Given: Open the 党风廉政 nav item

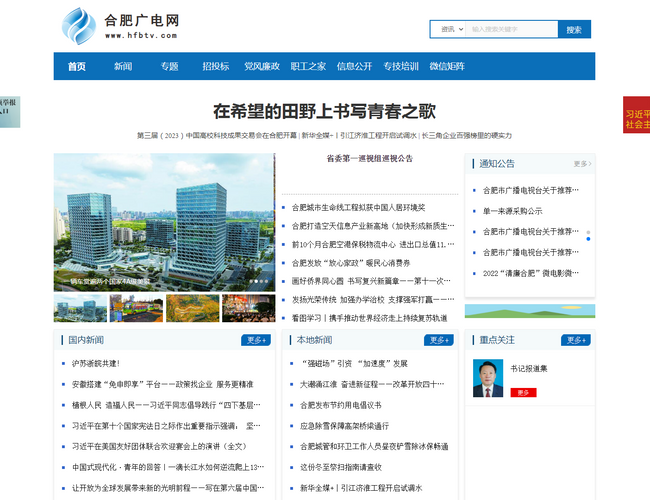Looking at the screenshot, I should tap(262, 66).
